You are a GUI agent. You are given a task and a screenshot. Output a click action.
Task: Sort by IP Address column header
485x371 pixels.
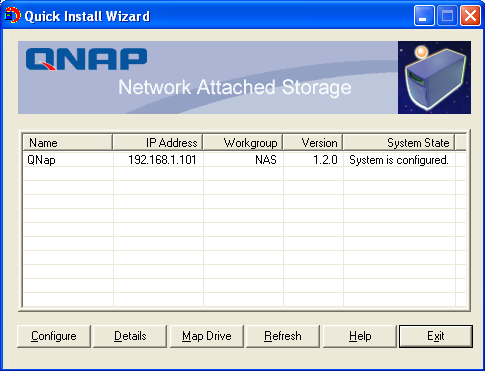[158, 143]
